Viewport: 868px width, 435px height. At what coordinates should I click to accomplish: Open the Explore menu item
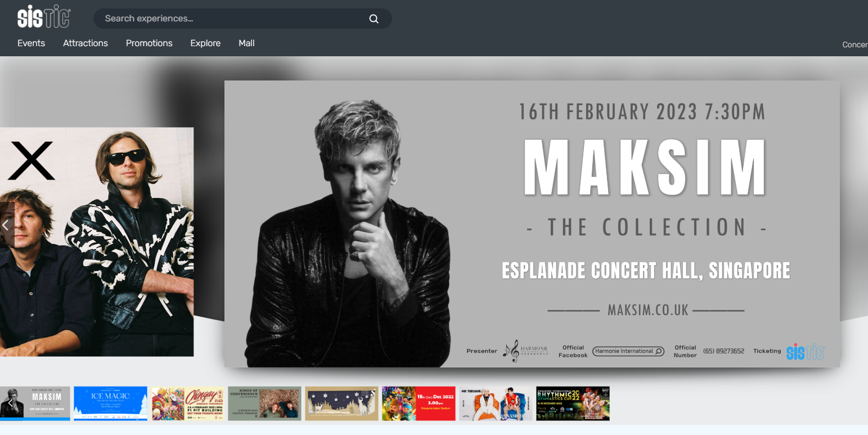point(205,43)
